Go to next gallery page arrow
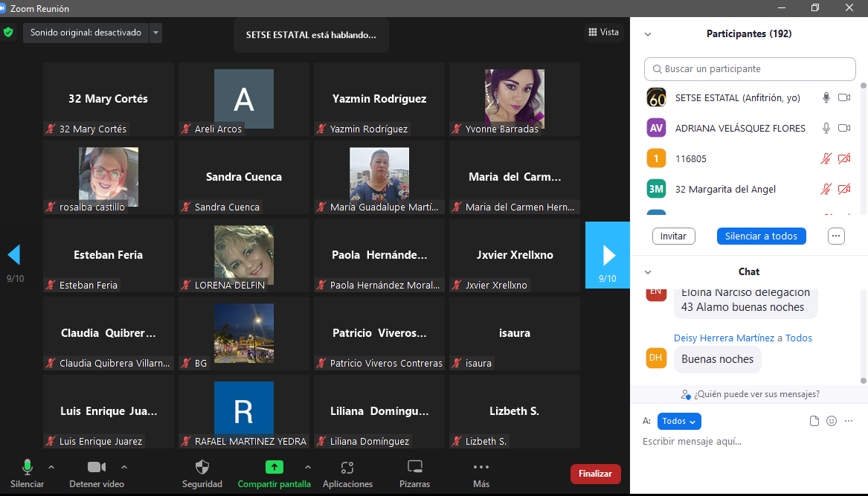868x496 pixels. [608, 255]
